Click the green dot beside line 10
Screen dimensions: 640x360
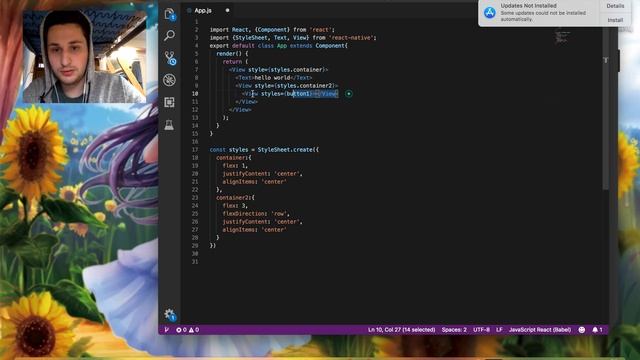point(349,94)
